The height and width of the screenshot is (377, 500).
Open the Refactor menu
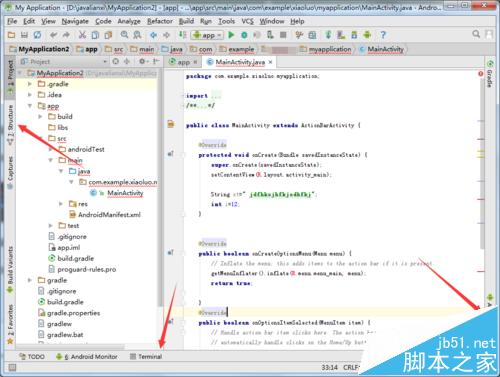[x=160, y=21]
